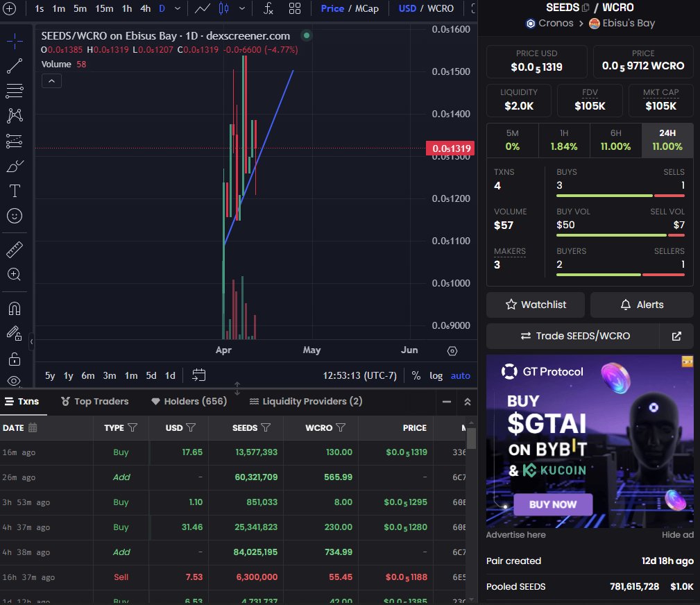The height and width of the screenshot is (605, 700).
Task: Select candlestick chart style
Action: click(x=223, y=8)
